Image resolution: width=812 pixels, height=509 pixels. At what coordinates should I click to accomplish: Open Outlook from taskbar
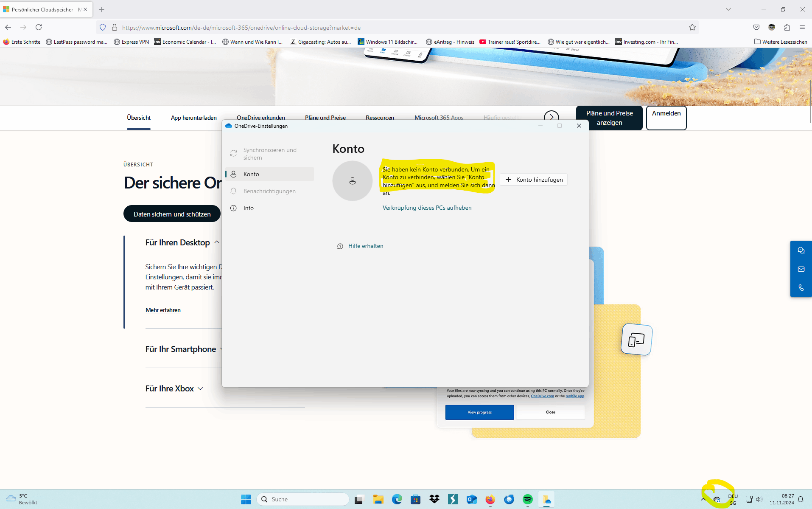coord(472,499)
